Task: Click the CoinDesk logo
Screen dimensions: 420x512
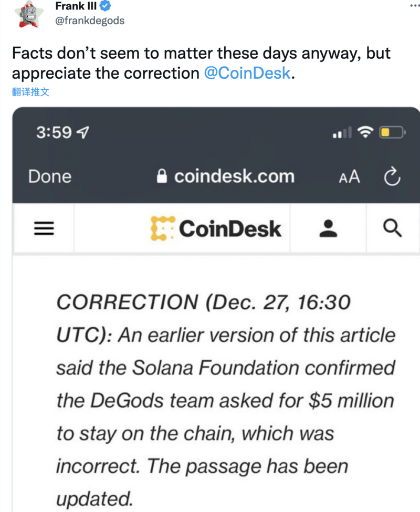Action: [216, 228]
